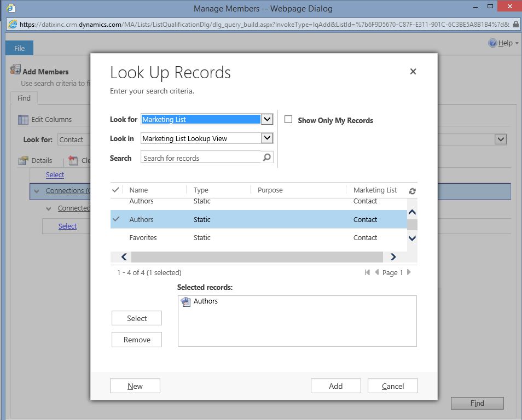Screen dimensions: 522x420
Task: Click the Authors marketing list icon
Action: (x=186, y=301)
